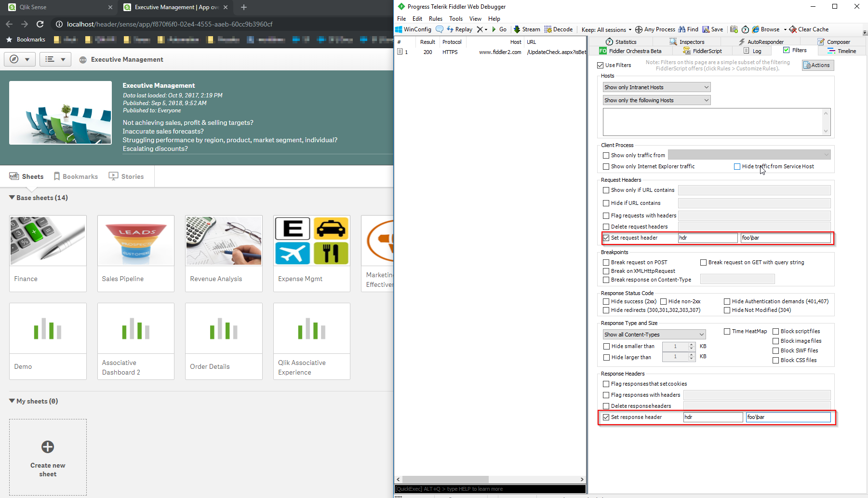Click the Hosts list scroll down arrow
Image resolution: width=868 pixels, height=498 pixels.
coord(826,131)
